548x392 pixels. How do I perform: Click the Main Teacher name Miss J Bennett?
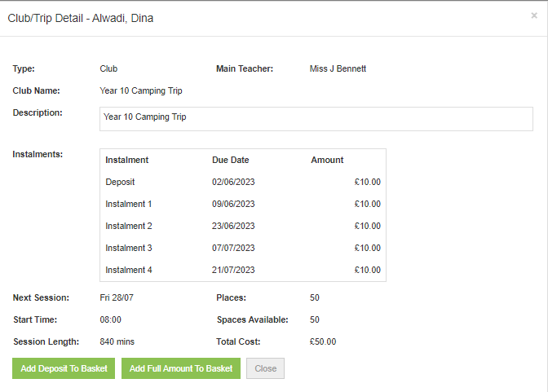tap(338, 68)
